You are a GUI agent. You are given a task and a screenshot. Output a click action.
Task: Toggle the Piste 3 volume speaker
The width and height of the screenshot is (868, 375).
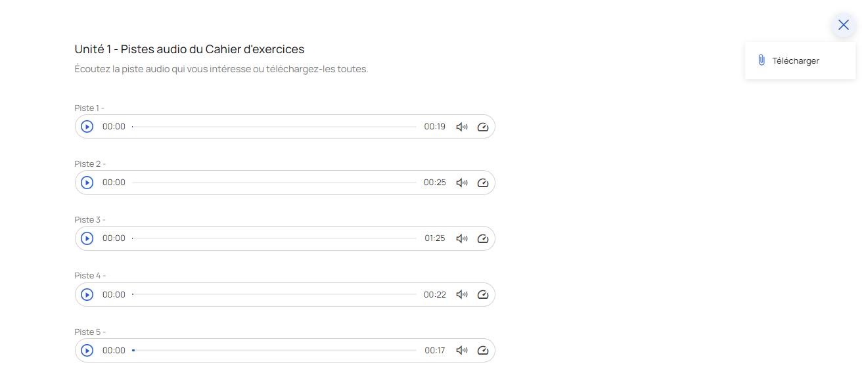click(x=462, y=238)
